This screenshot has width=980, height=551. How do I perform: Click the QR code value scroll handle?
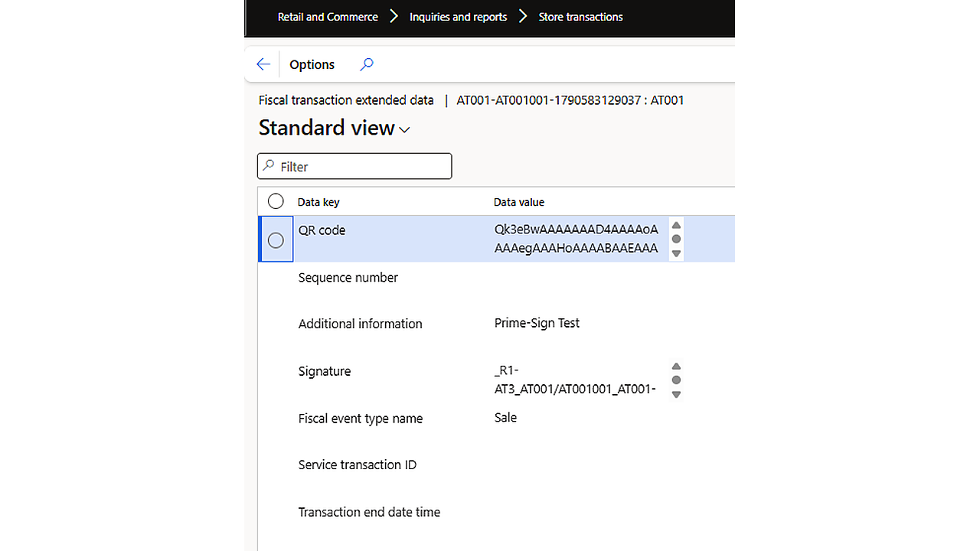pyautogui.click(x=676, y=239)
